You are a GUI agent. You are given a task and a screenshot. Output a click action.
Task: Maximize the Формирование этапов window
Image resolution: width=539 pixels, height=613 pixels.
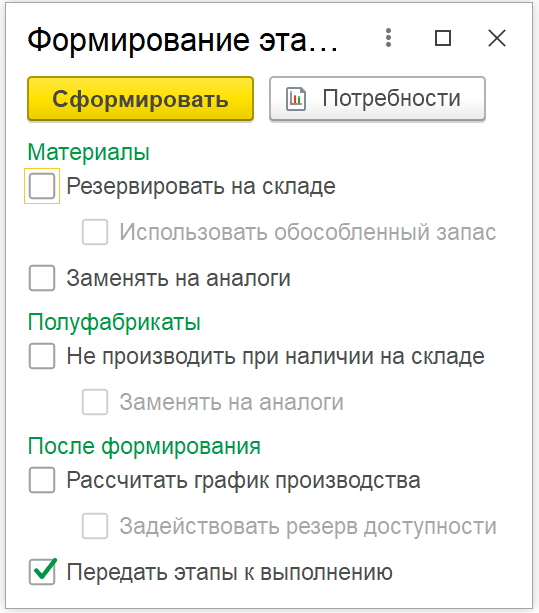[x=443, y=38]
